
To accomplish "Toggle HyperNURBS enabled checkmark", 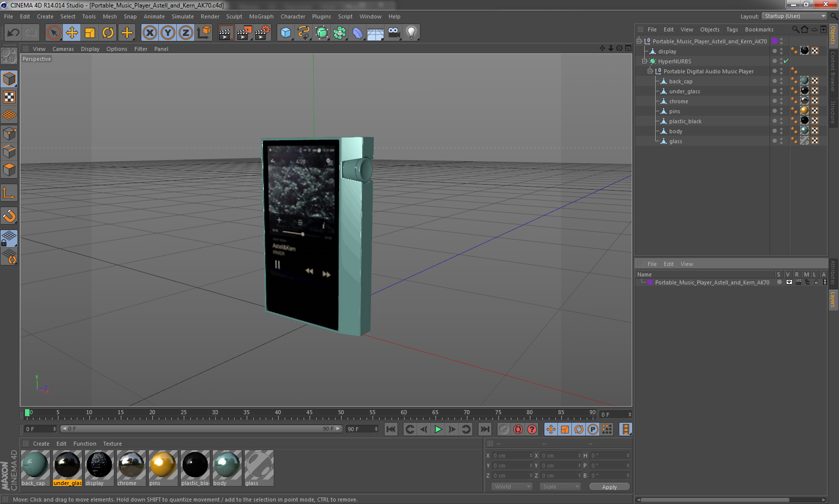I will (786, 61).
